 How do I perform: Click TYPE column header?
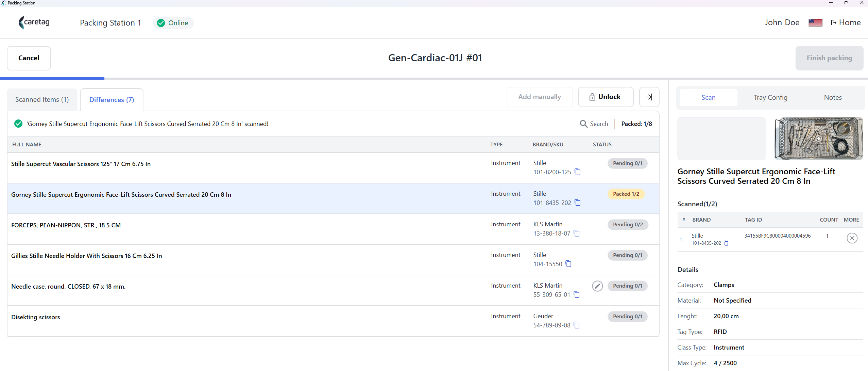coord(496,144)
